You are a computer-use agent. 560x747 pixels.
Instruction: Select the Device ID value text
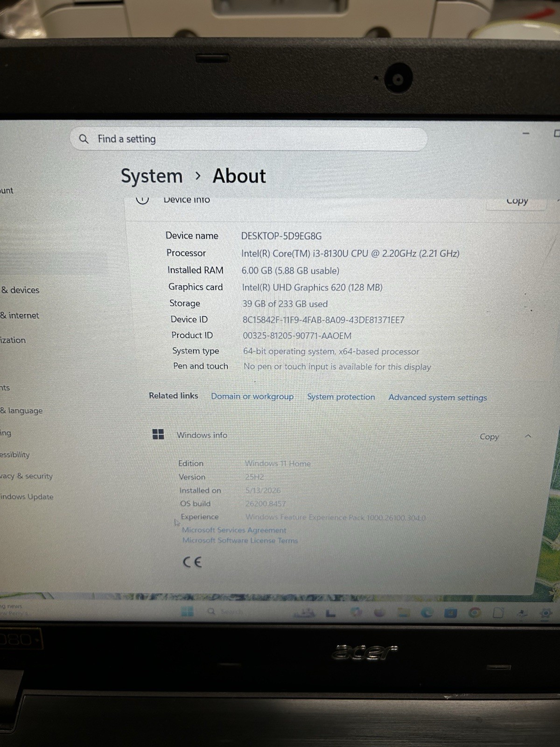click(323, 320)
